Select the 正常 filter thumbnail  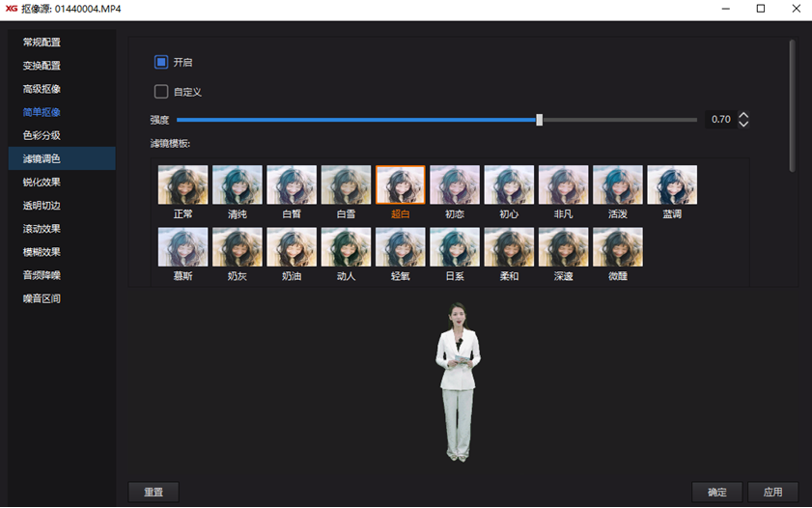click(x=182, y=184)
